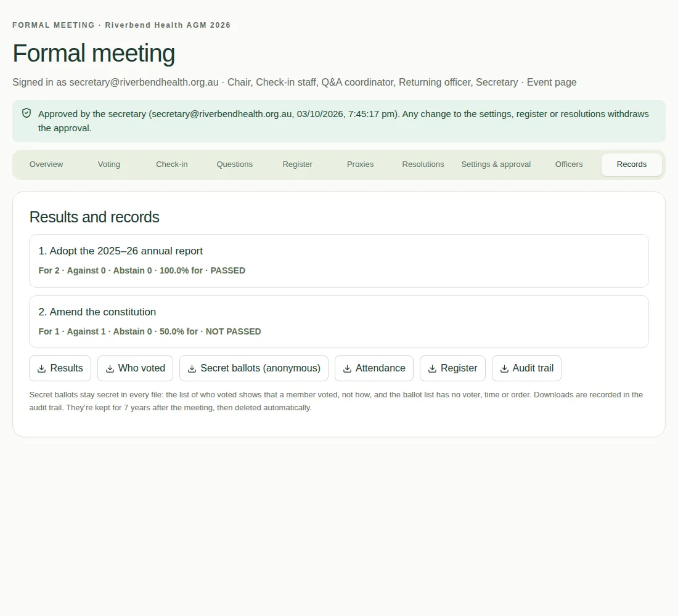Click the 'Formal meeting' page title
This screenshot has height=616, width=678.
(94, 54)
